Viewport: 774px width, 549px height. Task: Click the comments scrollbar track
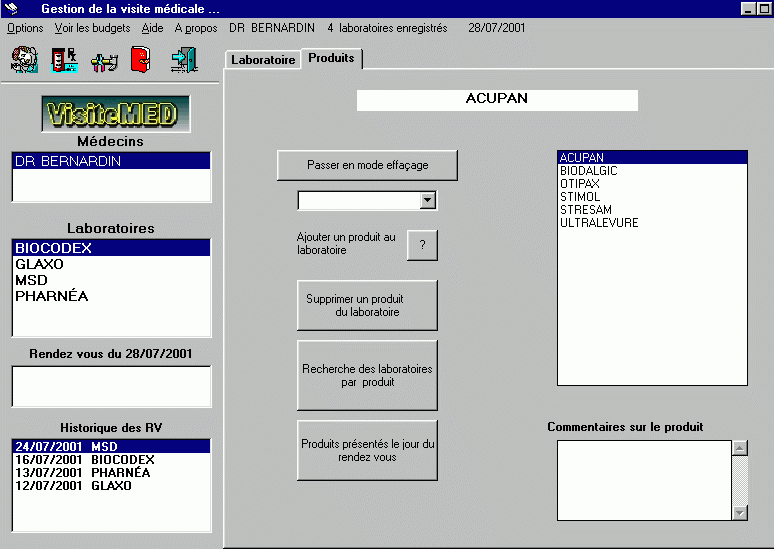click(x=739, y=480)
